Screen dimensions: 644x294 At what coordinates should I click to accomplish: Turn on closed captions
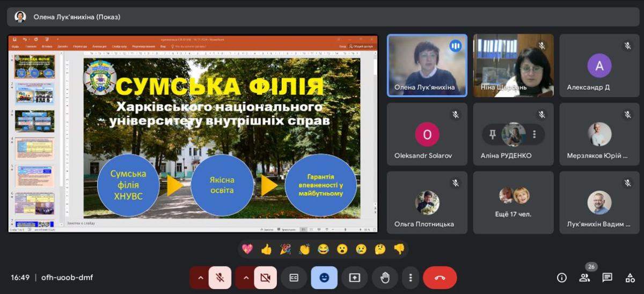click(x=294, y=278)
